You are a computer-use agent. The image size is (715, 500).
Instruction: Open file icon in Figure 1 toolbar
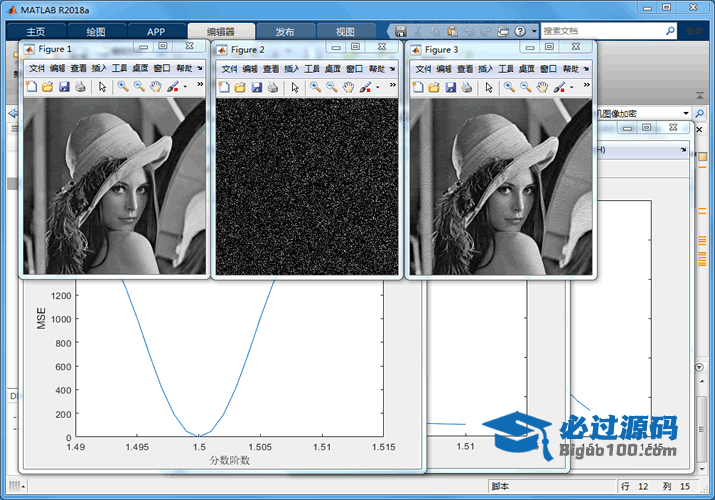pos(47,87)
